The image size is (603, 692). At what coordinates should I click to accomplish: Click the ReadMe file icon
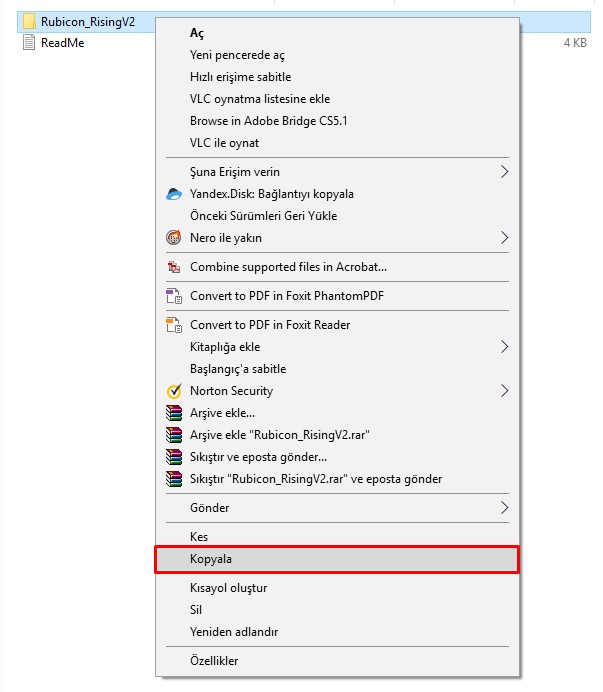29,42
